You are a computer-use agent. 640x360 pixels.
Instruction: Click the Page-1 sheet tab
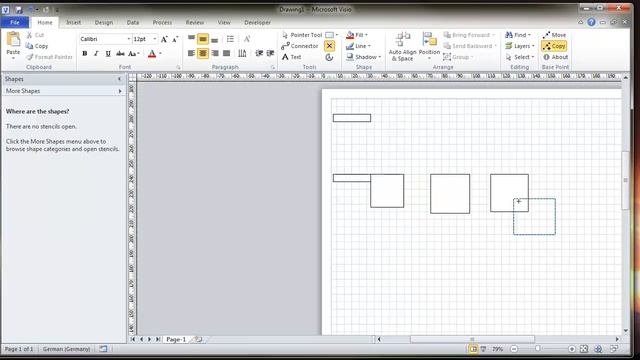coord(176,339)
